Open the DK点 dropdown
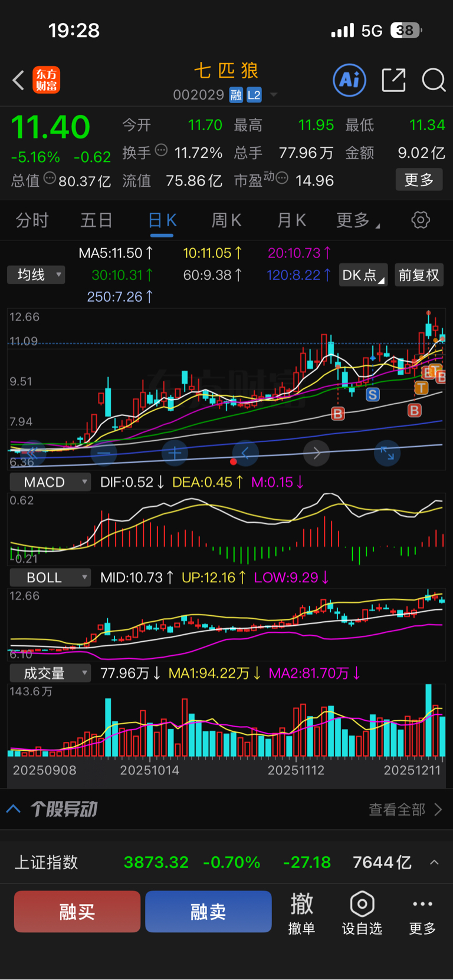Viewport: 453px width, 980px height. (x=363, y=275)
